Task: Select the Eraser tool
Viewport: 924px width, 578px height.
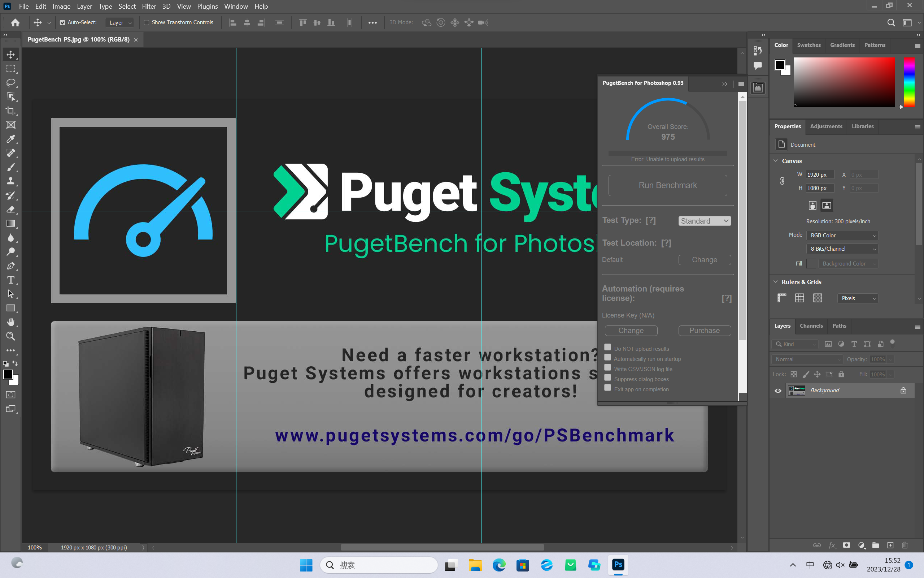Action: pyautogui.click(x=11, y=210)
